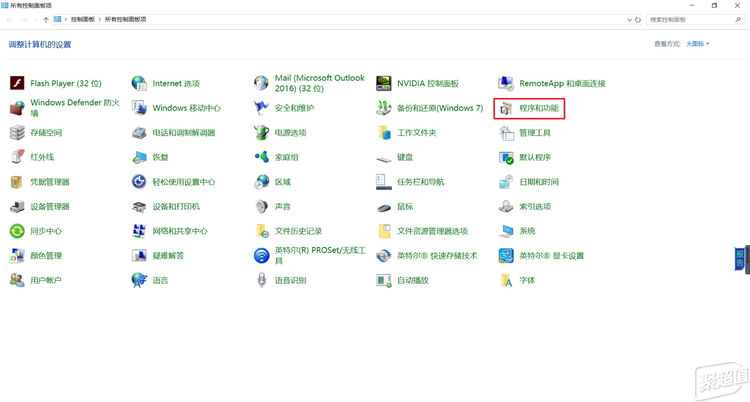Open the NVIDIA 控制面板 icon
The height and width of the screenshot is (402, 750).
point(384,83)
